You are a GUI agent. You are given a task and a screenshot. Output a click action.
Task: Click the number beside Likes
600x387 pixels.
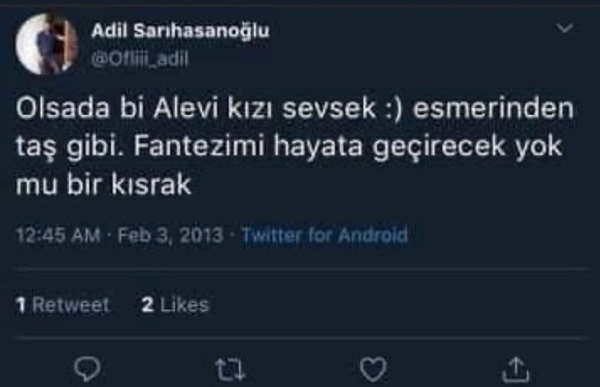coord(148,305)
